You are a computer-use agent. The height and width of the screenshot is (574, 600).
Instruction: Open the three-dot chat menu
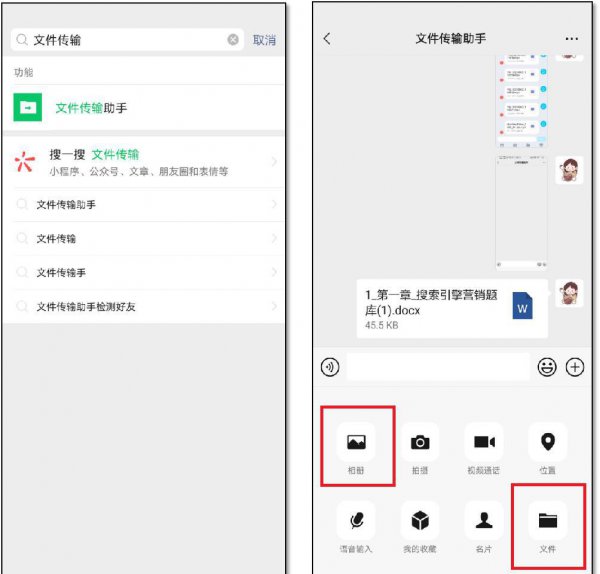[571, 38]
